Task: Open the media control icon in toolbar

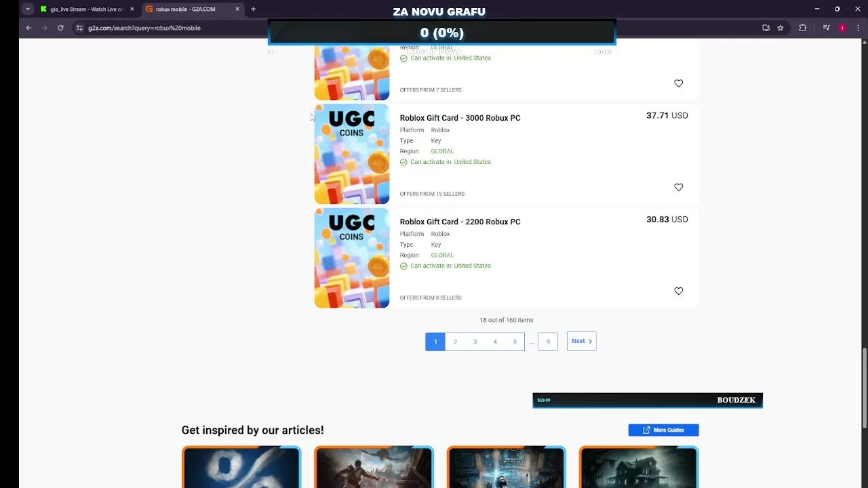Action: click(x=826, y=28)
